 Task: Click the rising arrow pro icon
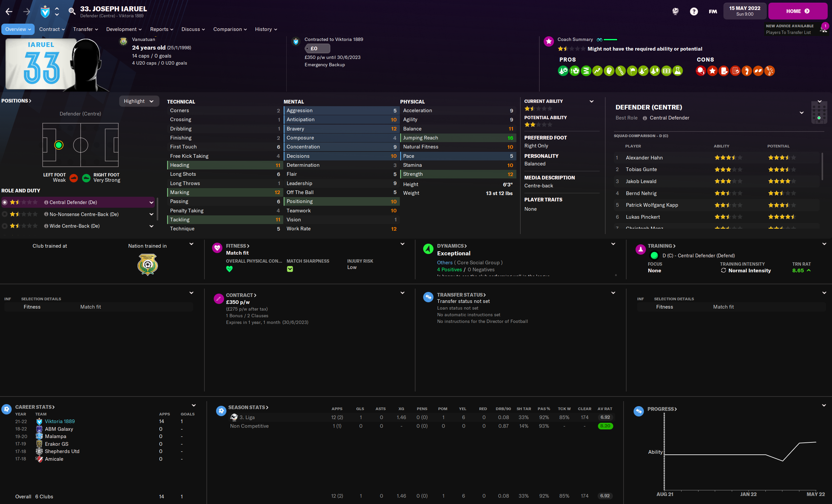coord(597,71)
